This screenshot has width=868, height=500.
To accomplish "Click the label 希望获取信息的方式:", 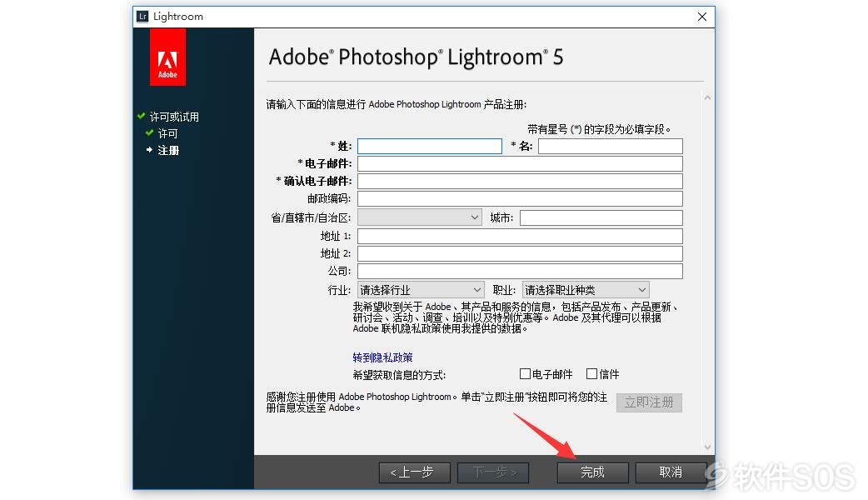I will pos(399,375).
